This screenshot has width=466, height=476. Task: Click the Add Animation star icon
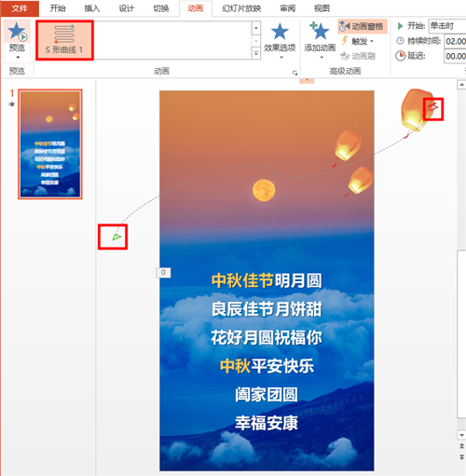320,31
